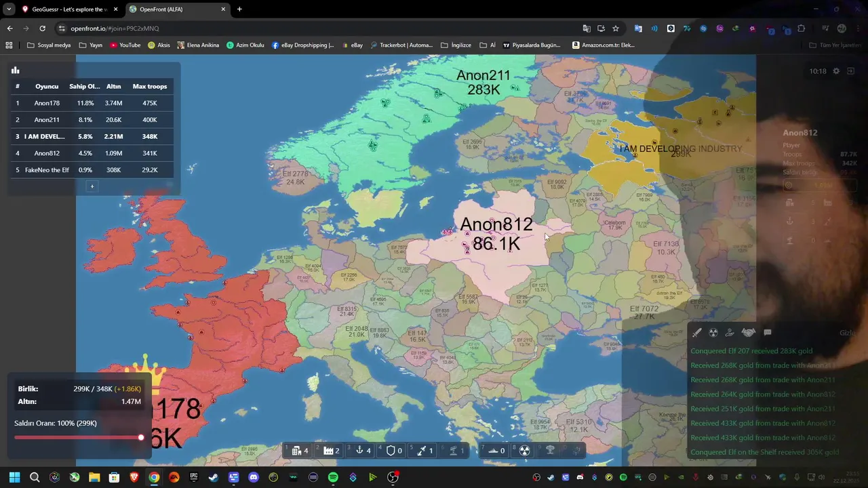The image size is (868, 488).
Task: Open the Aksis bookmark
Action: [159, 45]
